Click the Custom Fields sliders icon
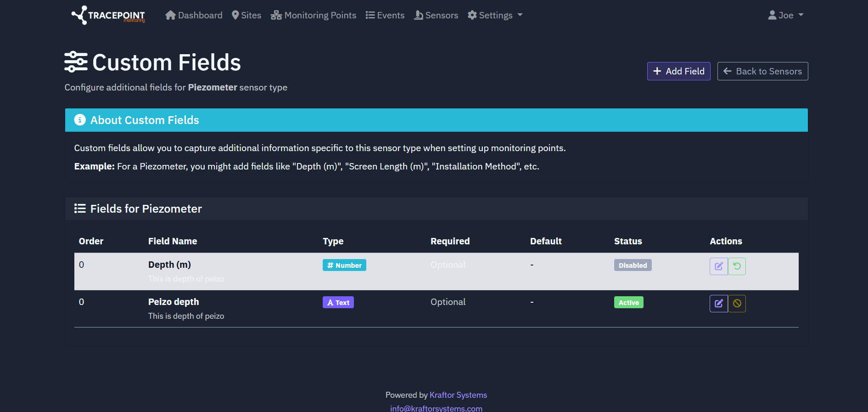The width and height of the screenshot is (868, 412). click(76, 62)
